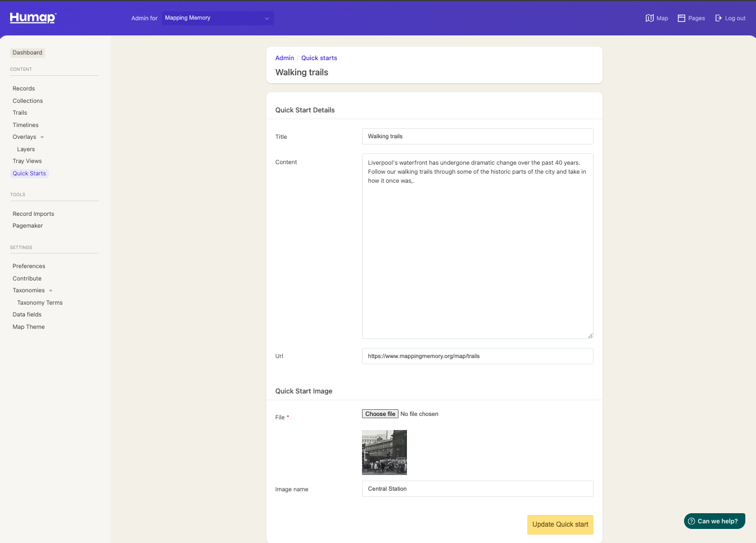Grab the Content textarea resize handle
Image resolution: width=756 pixels, height=543 pixels.
(x=590, y=336)
